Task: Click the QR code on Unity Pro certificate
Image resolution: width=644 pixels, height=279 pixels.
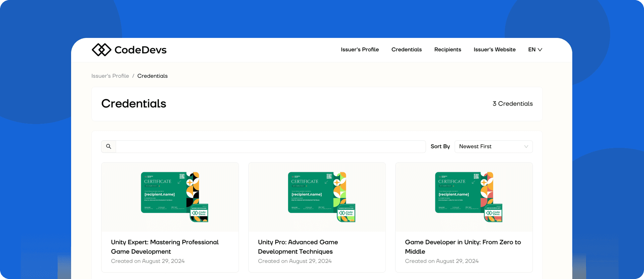Action: click(329, 176)
